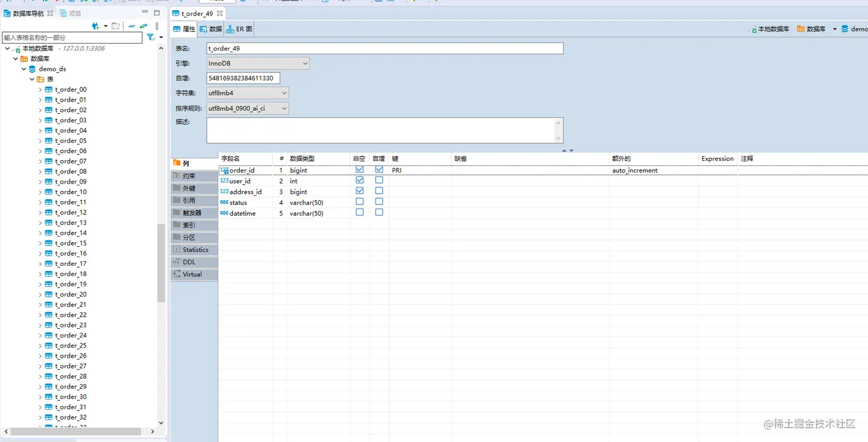Click the 描述 description text area
The width and height of the screenshot is (868, 442).
[385, 130]
